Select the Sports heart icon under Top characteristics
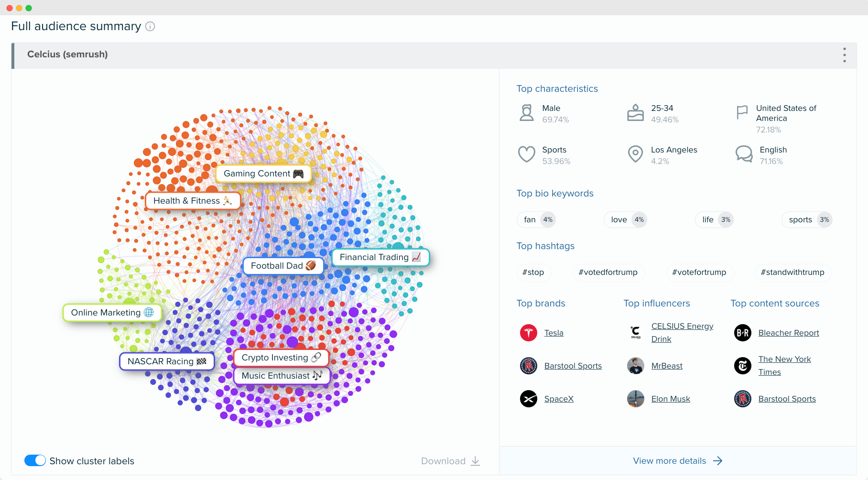Viewport: 868px width, 480px height. (527, 154)
